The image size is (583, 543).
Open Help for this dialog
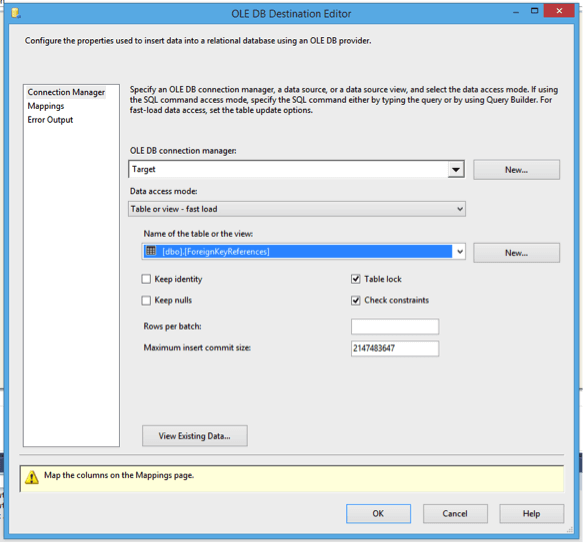531,514
